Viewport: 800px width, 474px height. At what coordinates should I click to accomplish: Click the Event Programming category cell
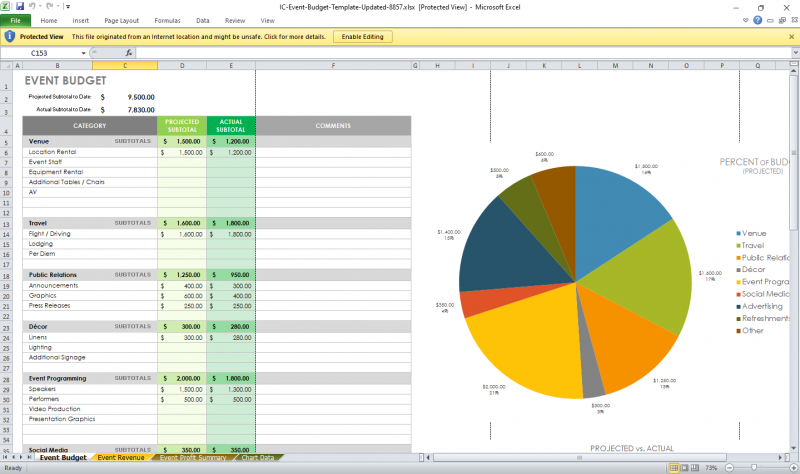tap(58, 379)
